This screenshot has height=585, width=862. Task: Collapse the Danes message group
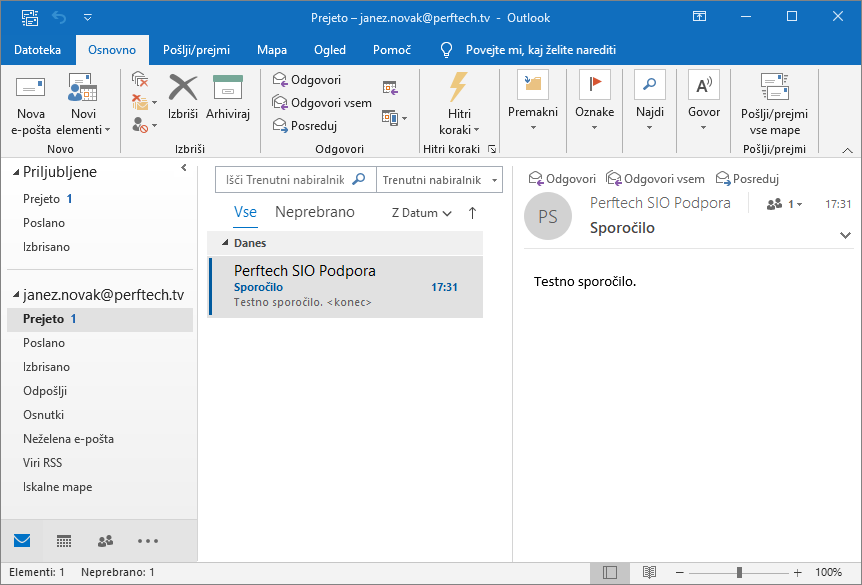coord(225,242)
